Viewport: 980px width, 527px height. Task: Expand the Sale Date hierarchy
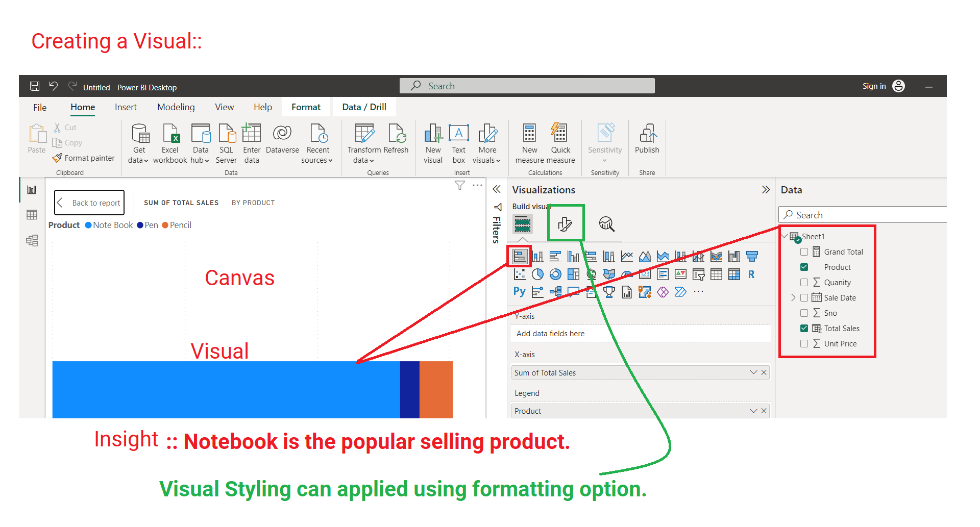(793, 297)
